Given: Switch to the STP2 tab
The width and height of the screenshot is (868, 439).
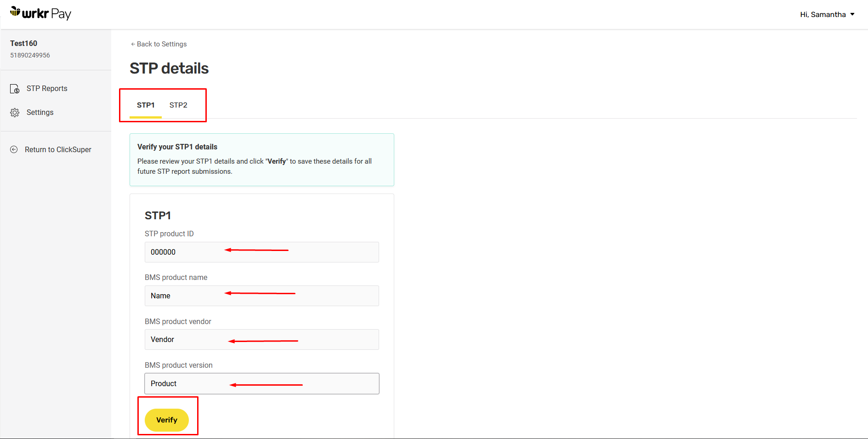Looking at the screenshot, I should (x=178, y=105).
